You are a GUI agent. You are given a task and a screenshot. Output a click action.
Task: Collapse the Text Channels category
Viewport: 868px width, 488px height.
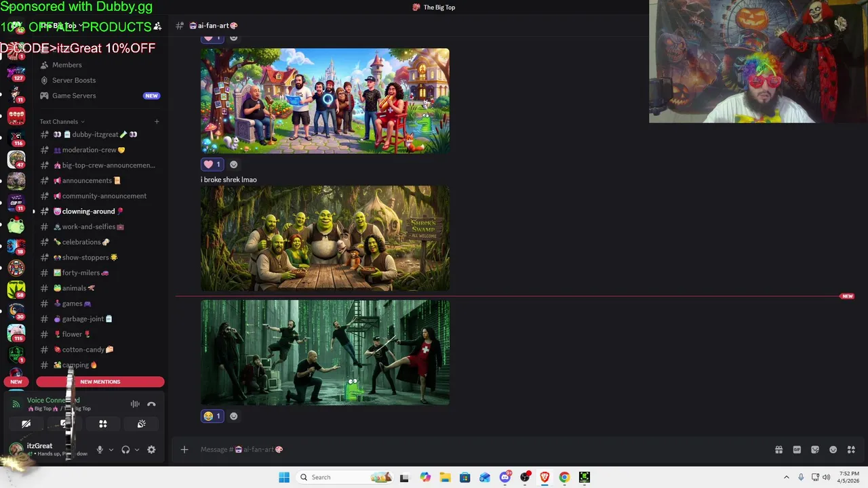tap(62, 121)
